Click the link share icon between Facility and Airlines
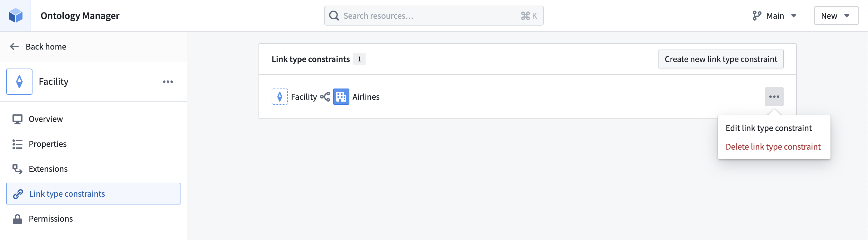This screenshot has width=868, height=240. click(x=325, y=97)
